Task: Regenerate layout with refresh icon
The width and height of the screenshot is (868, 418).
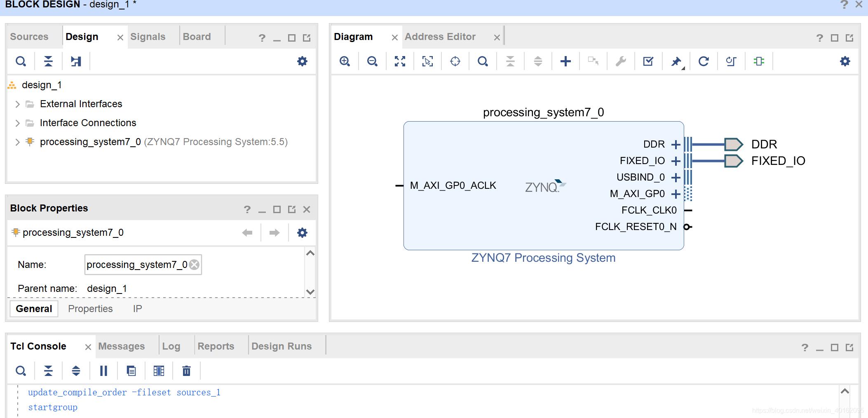Action: point(704,61)
